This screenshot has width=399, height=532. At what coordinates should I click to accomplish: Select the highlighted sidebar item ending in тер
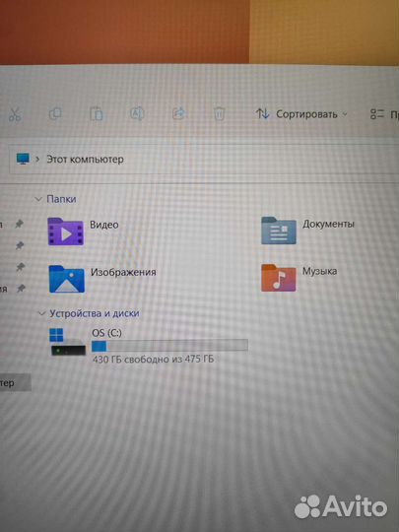click(15, 382)
